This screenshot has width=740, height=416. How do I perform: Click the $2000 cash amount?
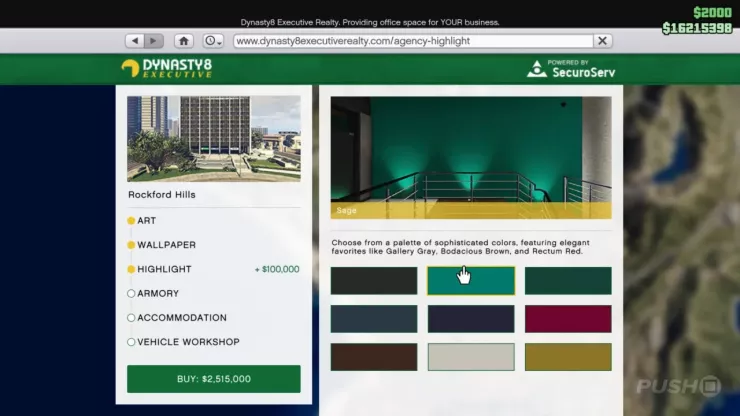pyautogui.click(x=712, y=12)
